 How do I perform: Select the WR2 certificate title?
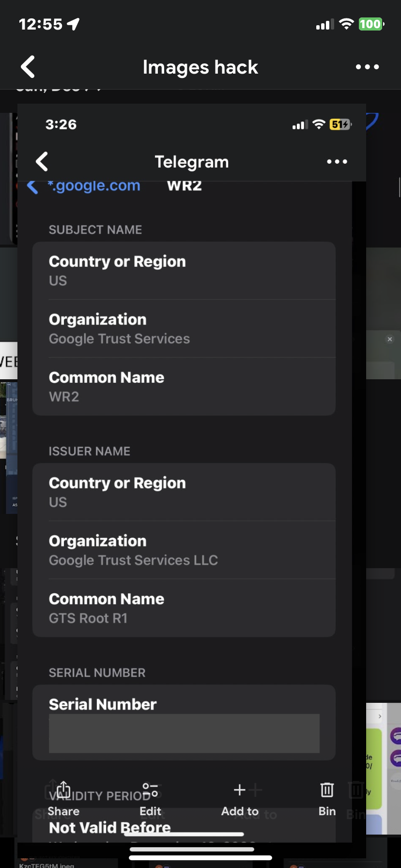pos(185,186)
